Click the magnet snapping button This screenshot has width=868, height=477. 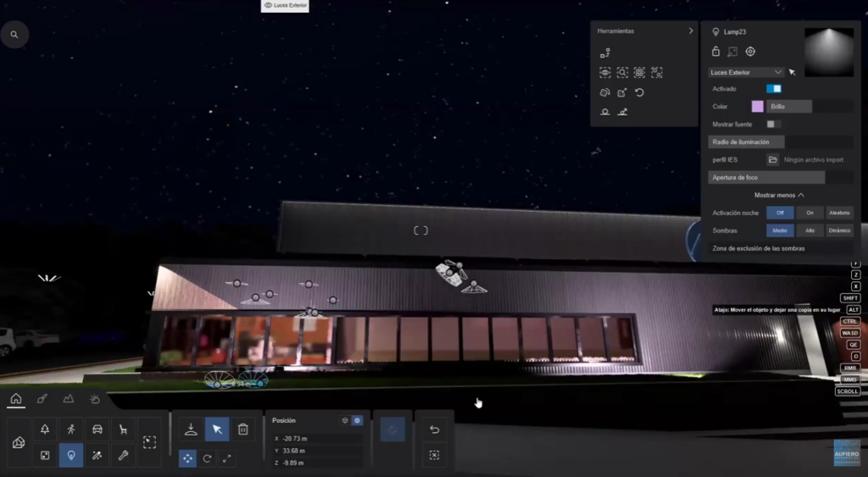(392, 430)
